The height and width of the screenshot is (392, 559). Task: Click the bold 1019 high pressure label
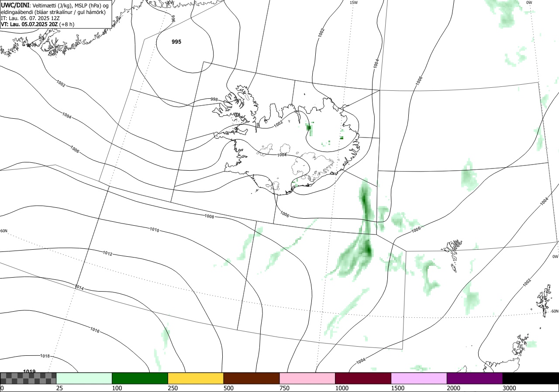coord(29,371)
